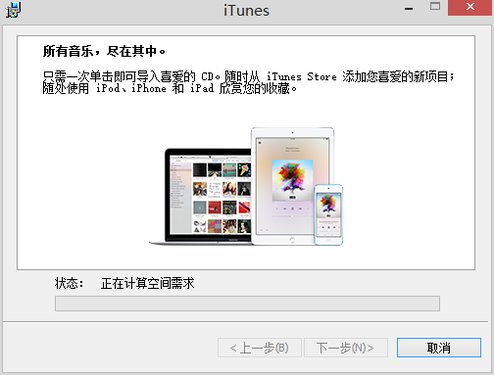The height and width of the screenshot is (375, 494).
Task: Close the iTunes installer with the red X
Action: [470, 7]
